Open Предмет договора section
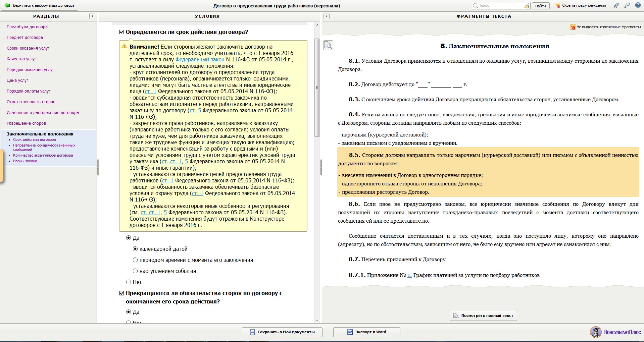 [25, 38]
